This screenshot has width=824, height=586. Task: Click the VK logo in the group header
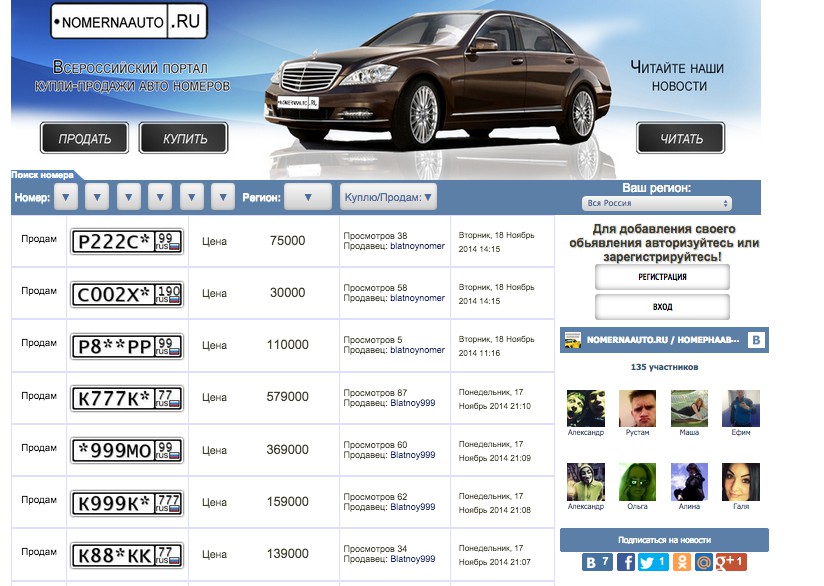pyautogui.click(x=756, y=340)
